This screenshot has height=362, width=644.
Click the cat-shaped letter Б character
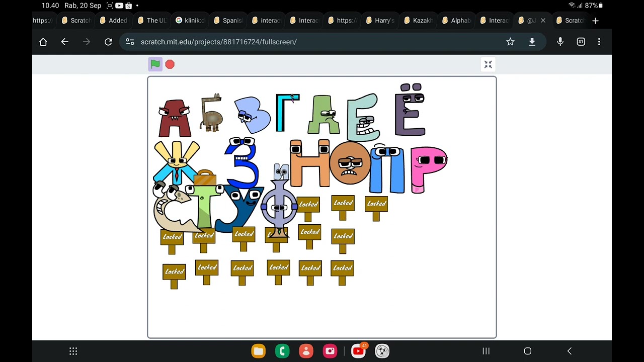[x=211, y=114]
